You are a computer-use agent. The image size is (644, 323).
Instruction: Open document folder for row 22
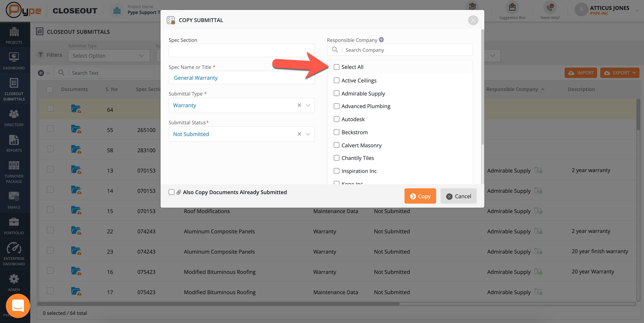76,231
